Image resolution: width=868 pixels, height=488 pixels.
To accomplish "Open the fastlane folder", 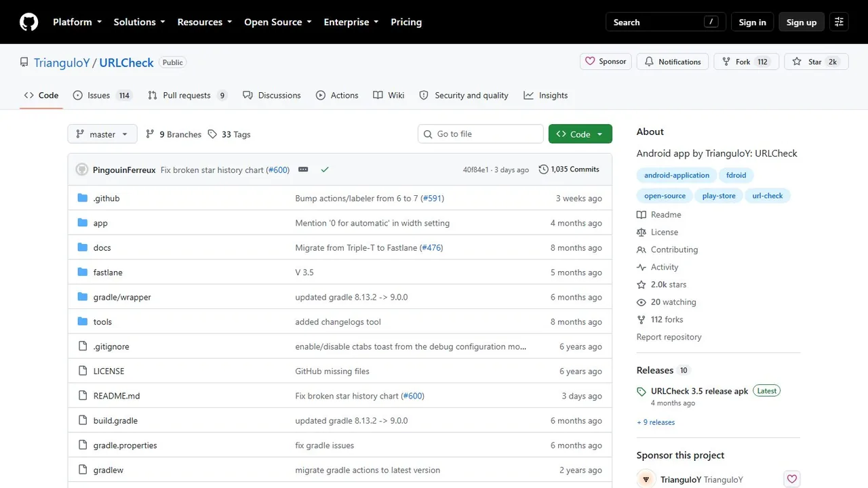I will click(108, 272).
